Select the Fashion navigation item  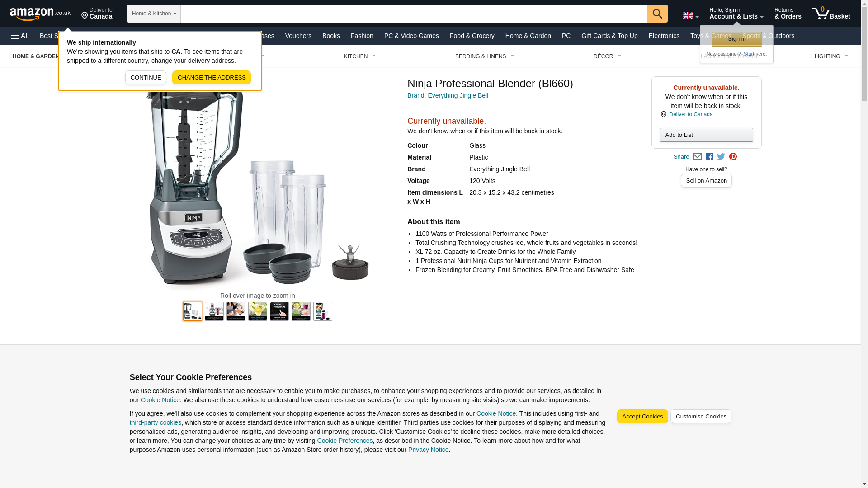[x=362, y=36]
